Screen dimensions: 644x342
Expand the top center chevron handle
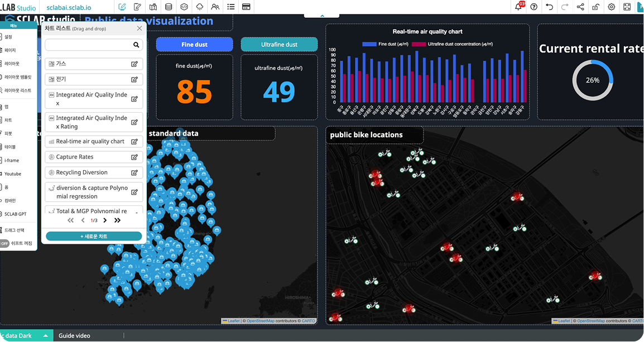322,16
